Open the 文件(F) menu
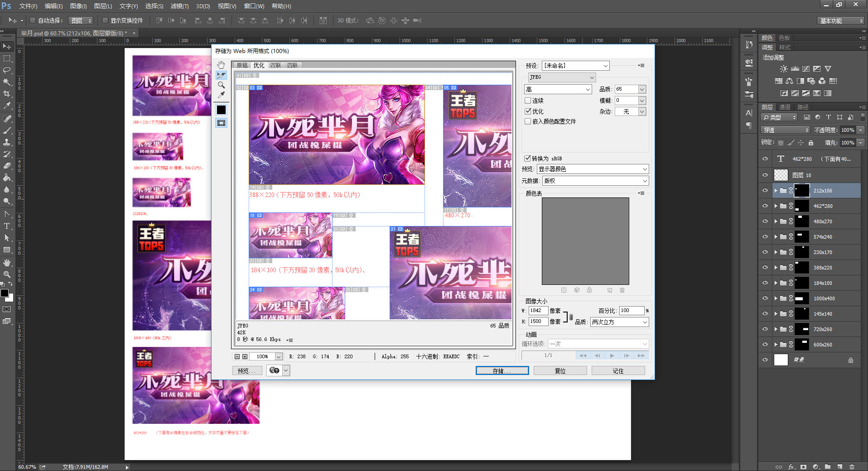The height and width of the screenshot is (471, 868). click(x=28, y=6)
